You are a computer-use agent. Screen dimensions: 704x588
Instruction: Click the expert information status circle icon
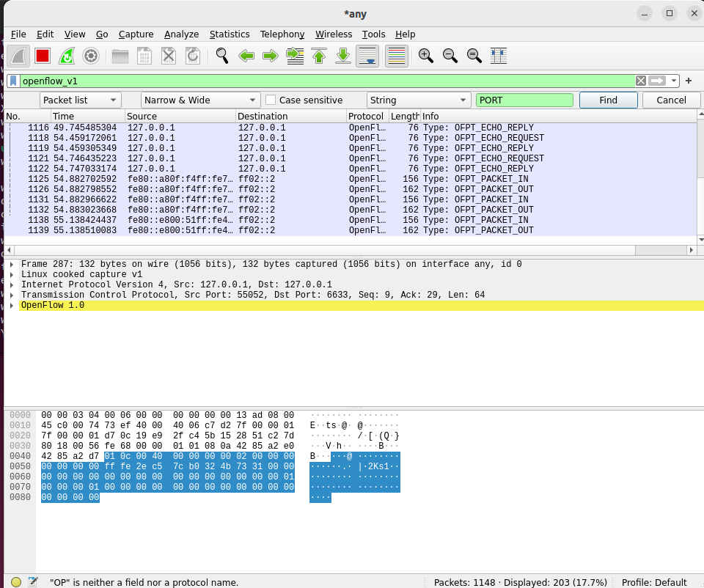(16, 582)
